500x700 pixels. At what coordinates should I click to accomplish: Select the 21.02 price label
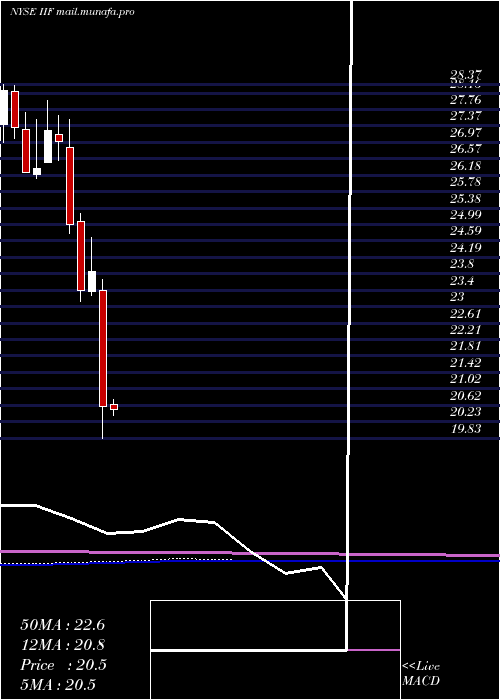click(465, 379)
